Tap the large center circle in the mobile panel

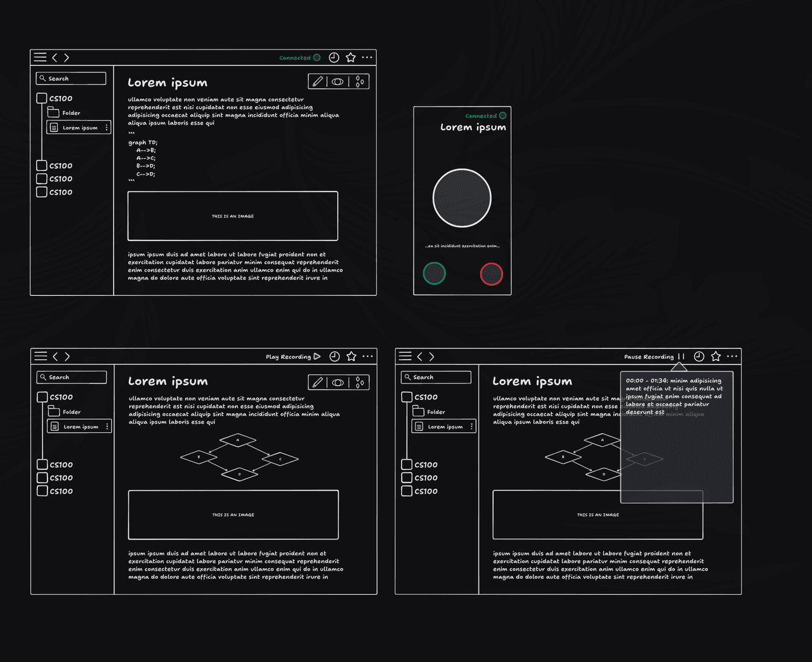462,198
